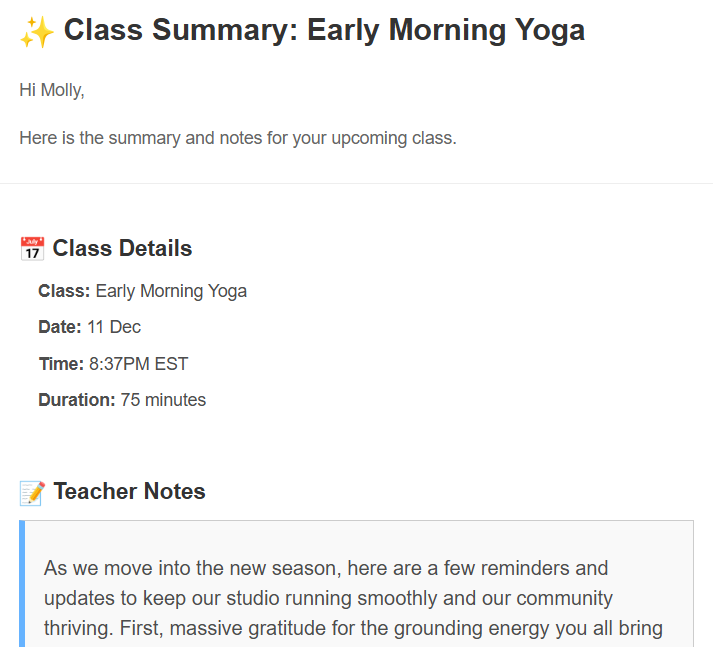This screenshot has height=647, width=713.
Task: Click the Hi Molly greeting line
Action: (x=52, y=90)
